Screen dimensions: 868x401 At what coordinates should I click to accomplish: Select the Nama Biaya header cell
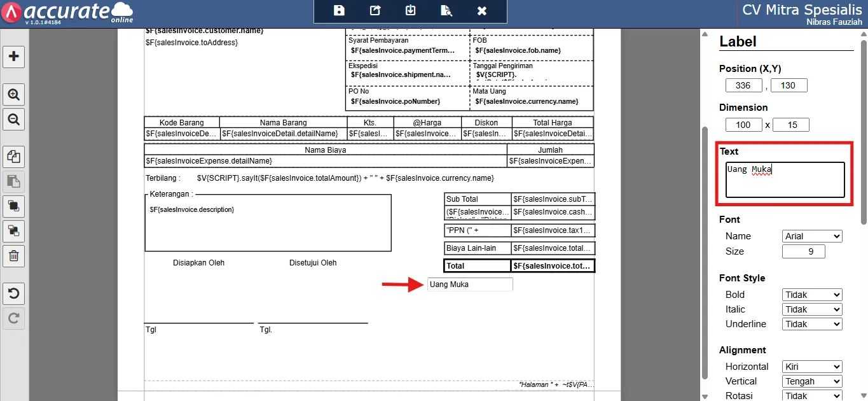click(326, 150)
